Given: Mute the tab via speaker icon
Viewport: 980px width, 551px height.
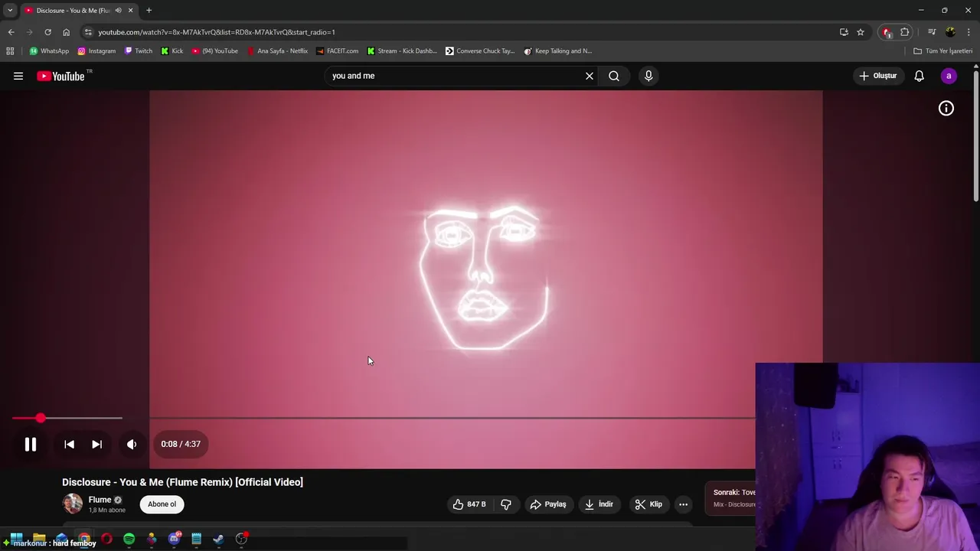Looking at the screenshot, I should click(x=118, y=11).
